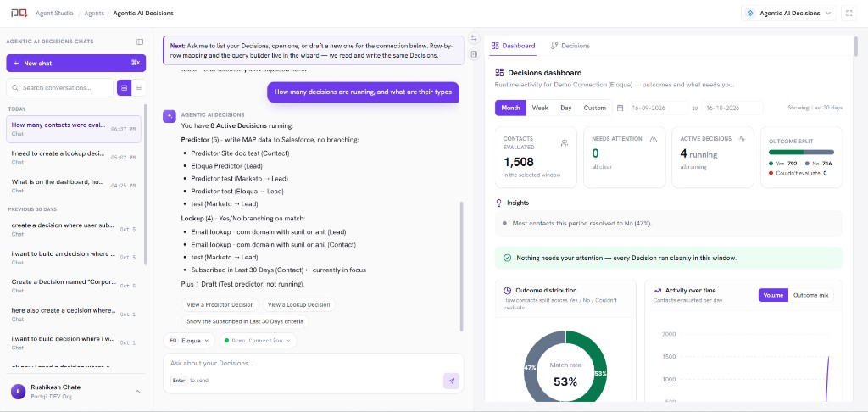Open chat 'here also create a decision where...'

click(x=74, y=315)
